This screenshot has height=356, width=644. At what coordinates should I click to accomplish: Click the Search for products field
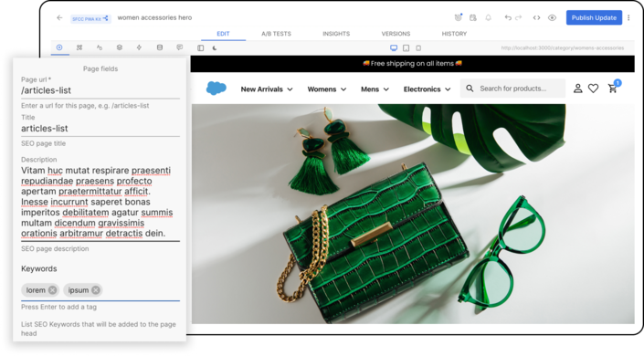tap(512, 89)
